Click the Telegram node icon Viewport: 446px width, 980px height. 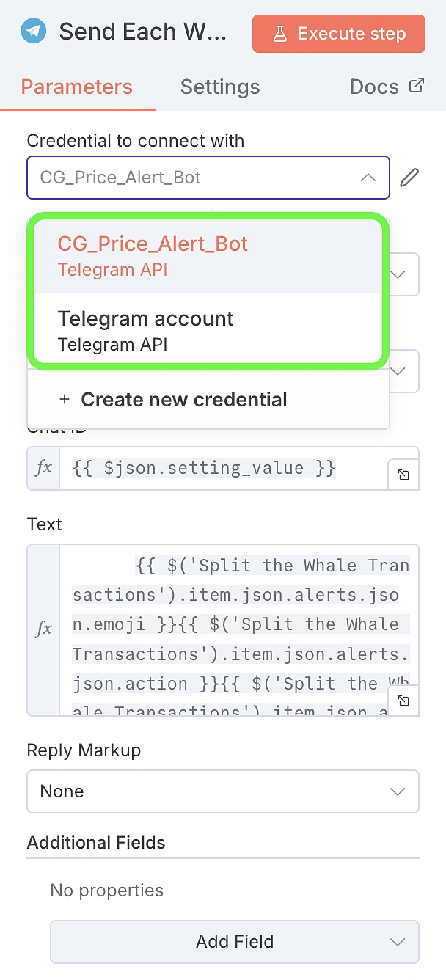[33, 32]
